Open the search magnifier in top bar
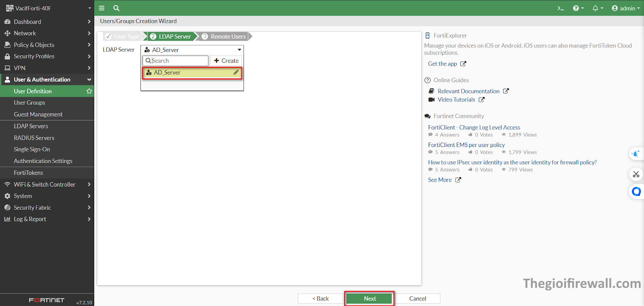This screenshot has width=644, height=306. pyautogui.click(x=116, y=8)
